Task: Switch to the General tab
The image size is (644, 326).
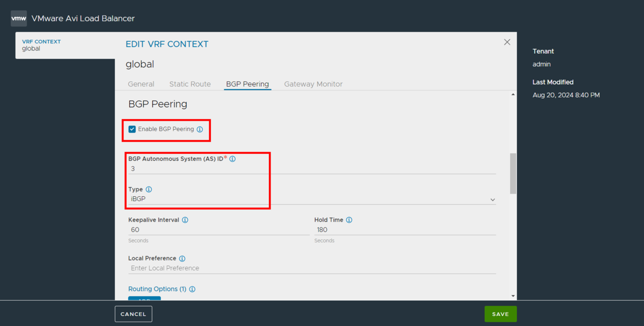Action: (141, 84)
